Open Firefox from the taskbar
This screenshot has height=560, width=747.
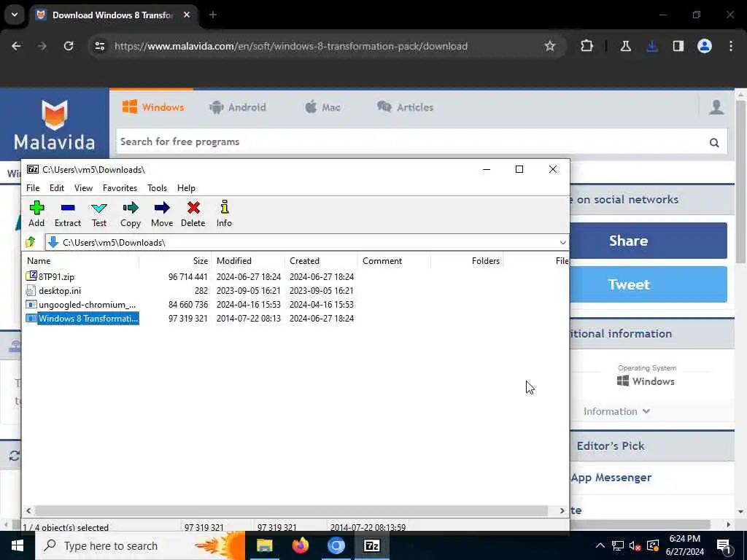(300, 545)
